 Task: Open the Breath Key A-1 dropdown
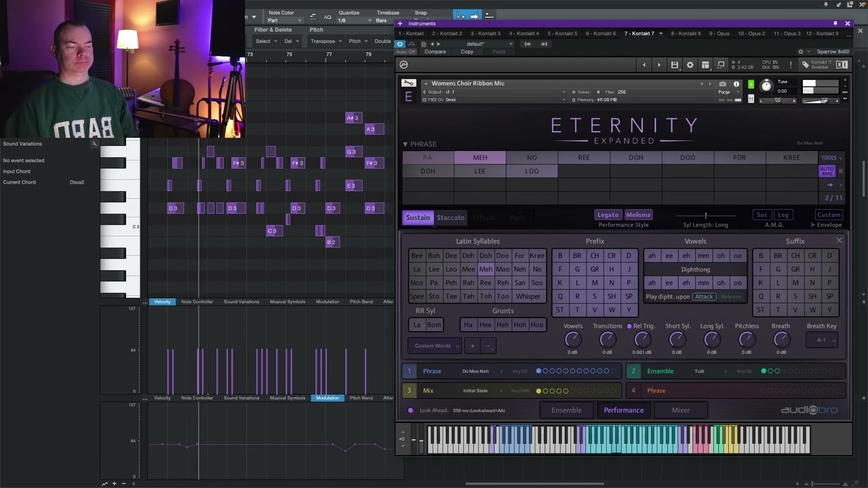pos(822,340)
